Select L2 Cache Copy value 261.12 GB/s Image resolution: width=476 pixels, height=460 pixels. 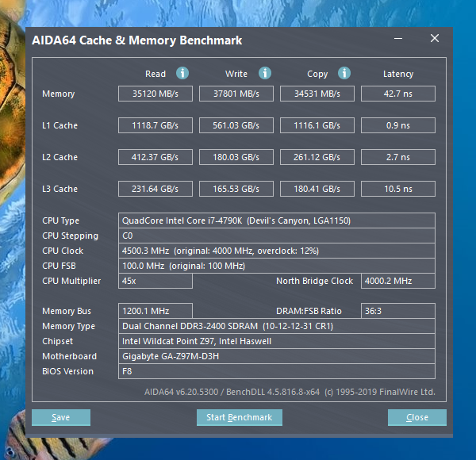(x=317, y=157)
